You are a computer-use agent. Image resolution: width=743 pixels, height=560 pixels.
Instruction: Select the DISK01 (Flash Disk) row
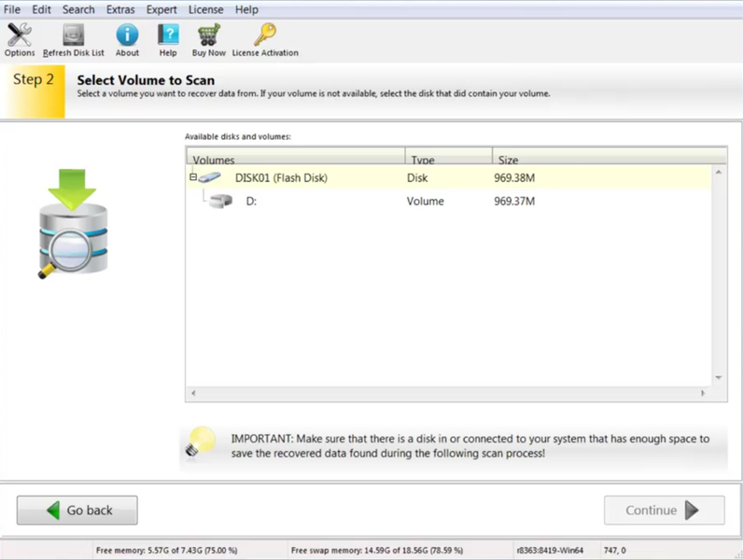click(449, 177)
